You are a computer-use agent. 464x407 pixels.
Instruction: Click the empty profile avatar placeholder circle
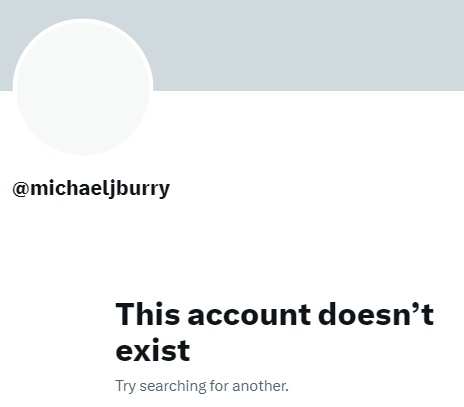point(83,87)
